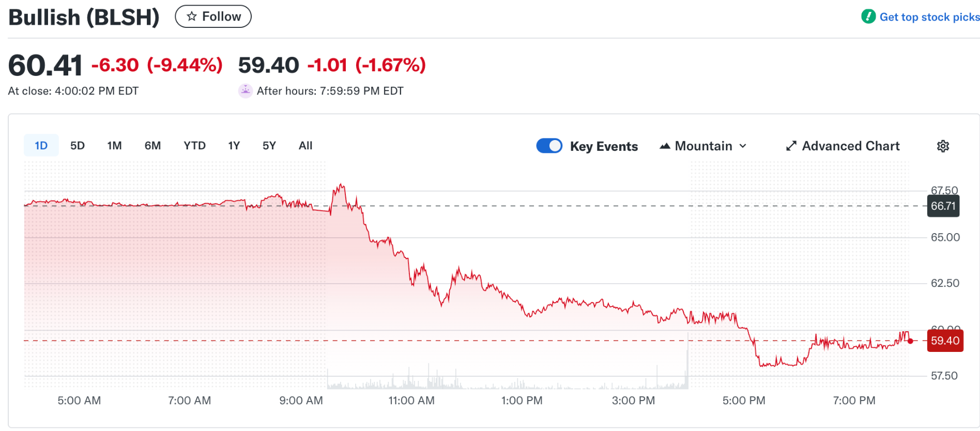Open the Advanced Chart view

(x=850, y=146)
